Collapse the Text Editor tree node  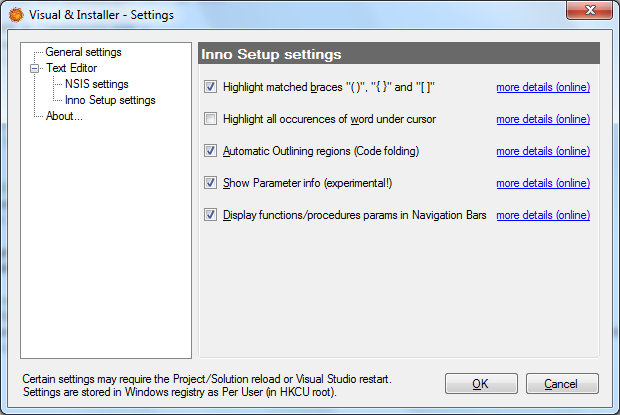(35, 68)
